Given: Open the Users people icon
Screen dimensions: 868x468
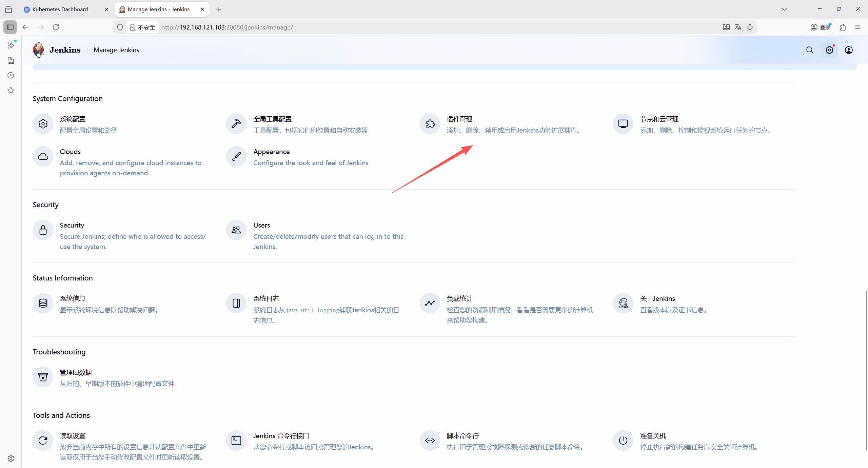Looking at the screenshot, I should click(236, 230).
